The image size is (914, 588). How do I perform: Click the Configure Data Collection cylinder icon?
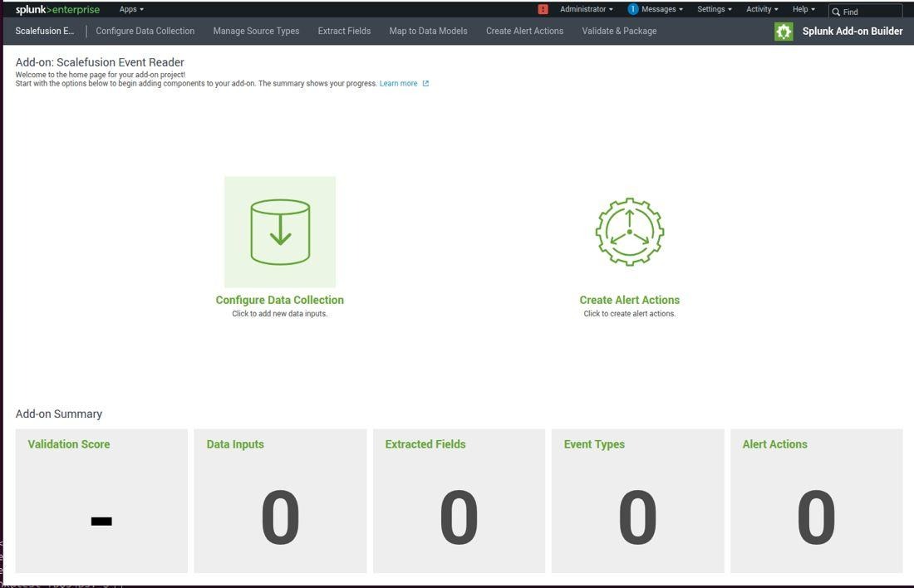[x=280, y=232]
